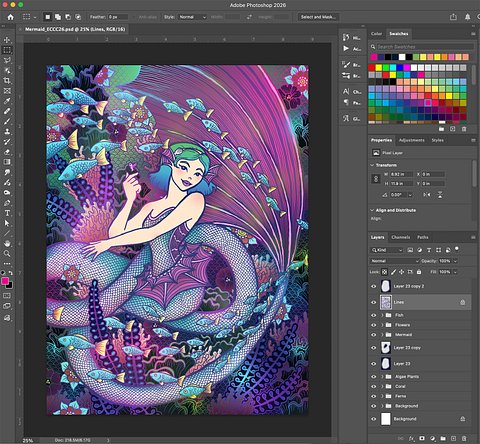Viewport: 480px width, 444px height.
Task: Select the Clone Stamp tool
Action: click(x=7, y=132)
